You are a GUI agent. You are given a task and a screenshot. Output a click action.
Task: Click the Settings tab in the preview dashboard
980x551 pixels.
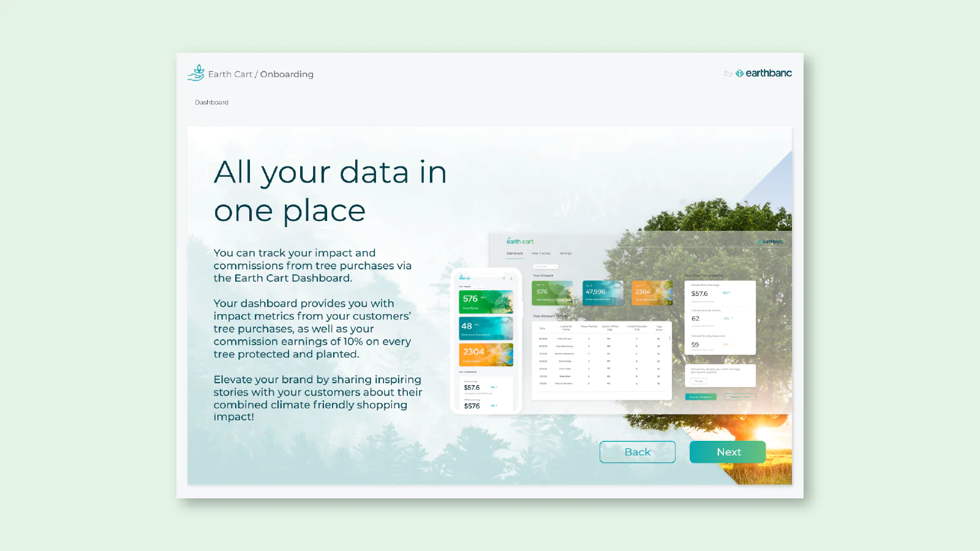click(x=565, y=253)
